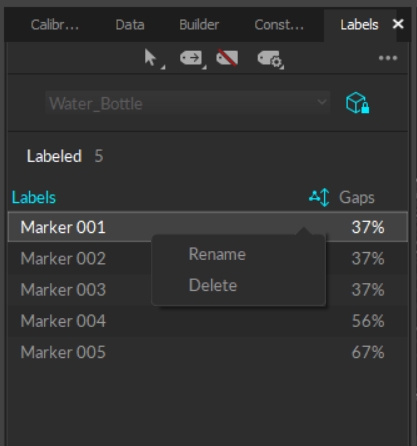Select the arrow pointer selection tool
This screenshot has width=417, height=446.
click(151, 58)
